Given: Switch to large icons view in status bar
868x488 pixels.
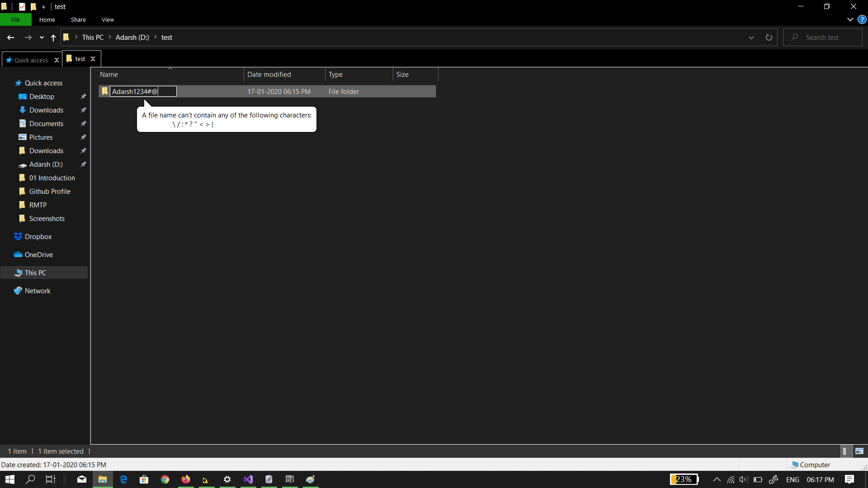Looking at the screenshot, I should (x=859, y=451).
